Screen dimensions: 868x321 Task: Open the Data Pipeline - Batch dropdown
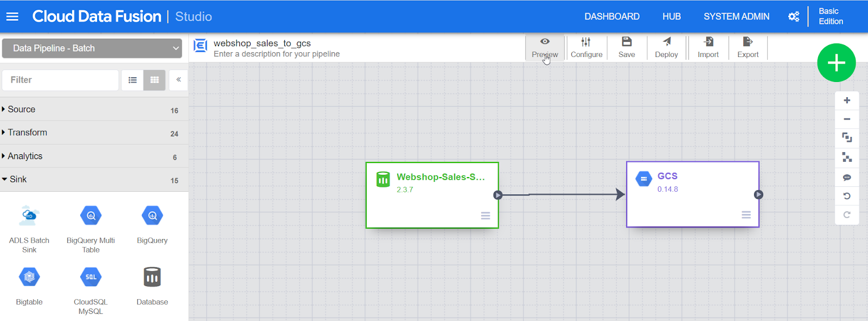point(92,48)
